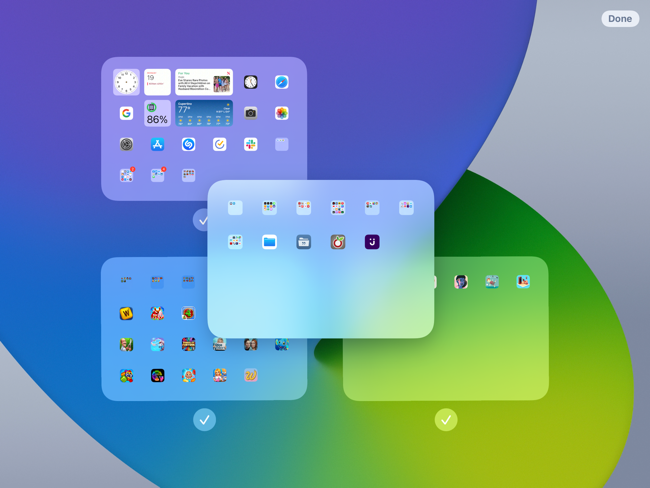Open the folder left of the Files icon
The image size is (650, 488).
pyautogui.click(x=235, y=242)
